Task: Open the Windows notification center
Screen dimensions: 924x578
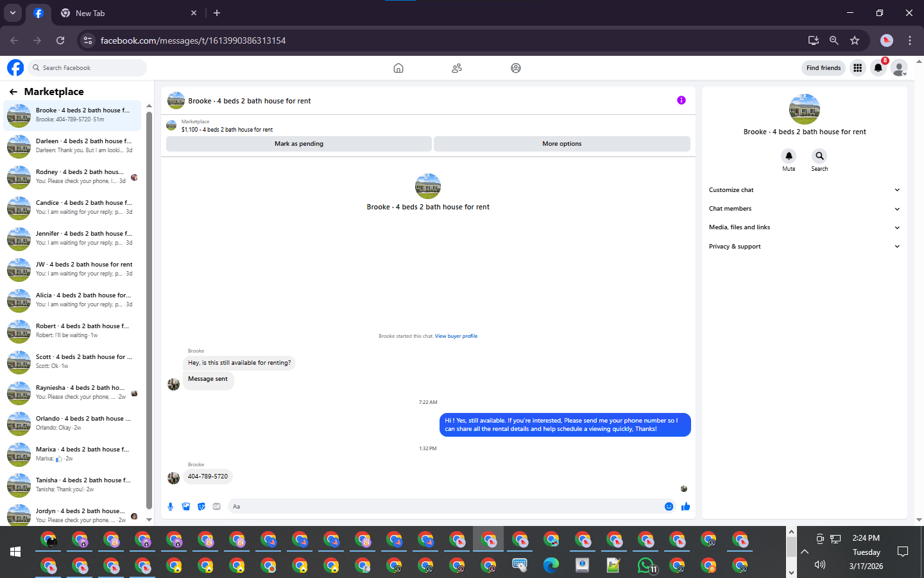Action: click(x=903, y=552)
